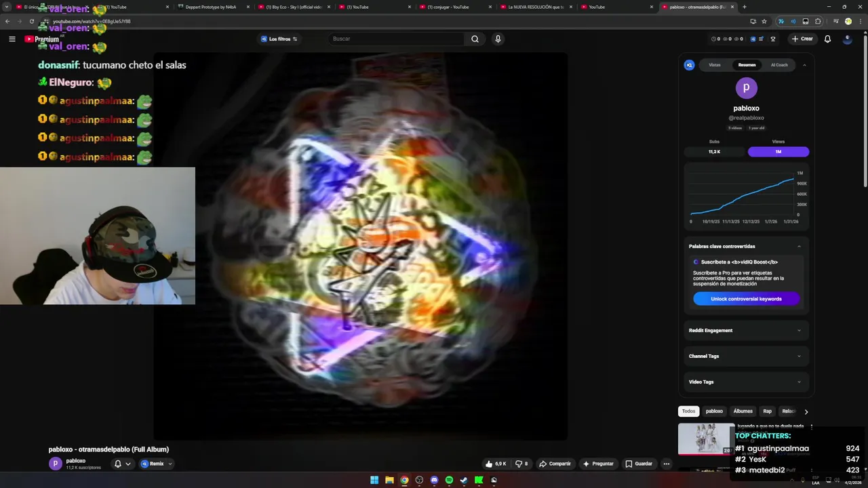This screenshot has width=868, height=488.
Task: Open the Bby Eco - Sky I browser tab
Action: 293,7
